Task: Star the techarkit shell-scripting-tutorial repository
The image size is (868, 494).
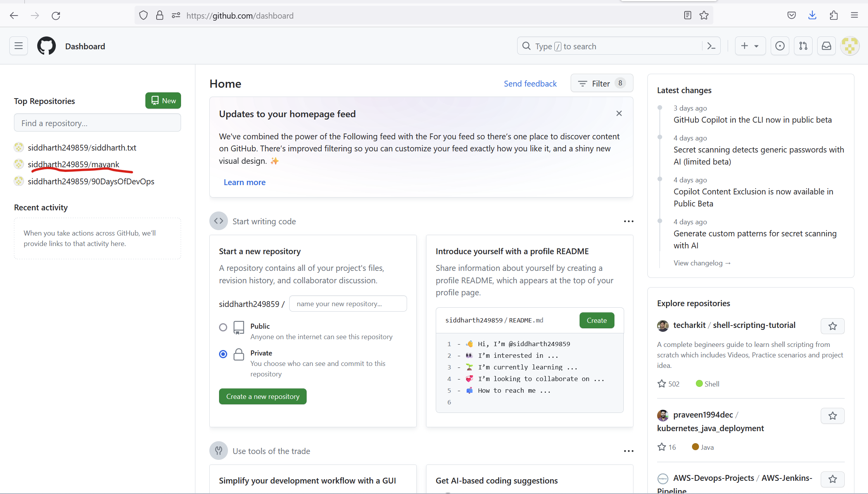Action: click(x=833, y=326)
